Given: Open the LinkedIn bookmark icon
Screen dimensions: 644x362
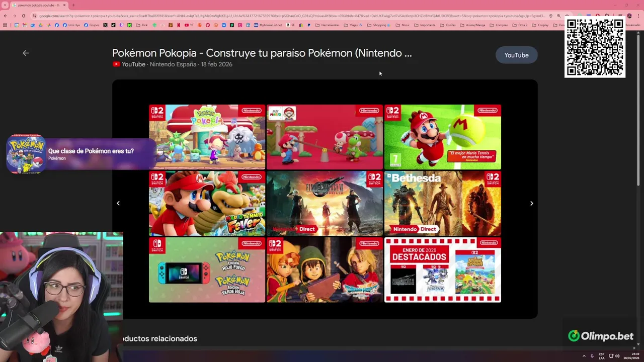Looking at the screenshot, I should point(248,25).
